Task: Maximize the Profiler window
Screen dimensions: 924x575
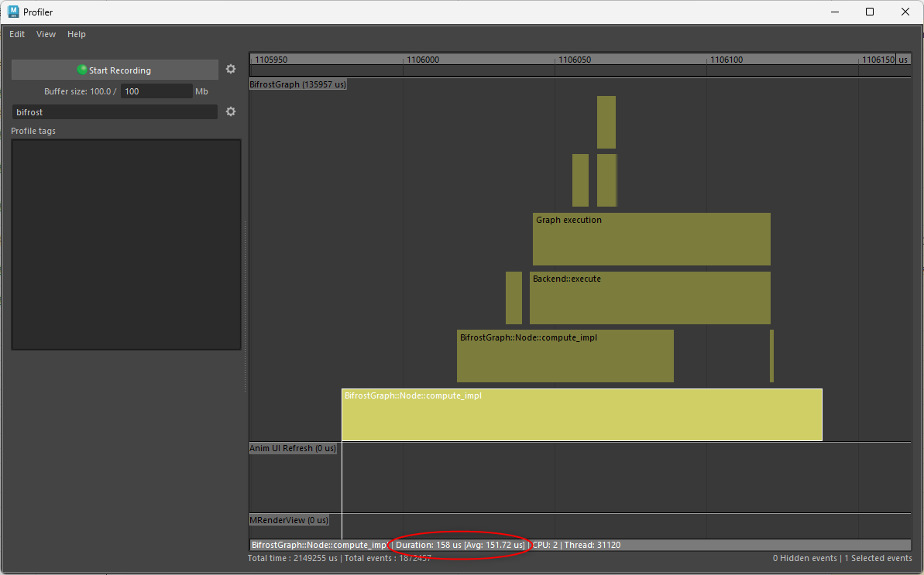Action: (870, 12)
